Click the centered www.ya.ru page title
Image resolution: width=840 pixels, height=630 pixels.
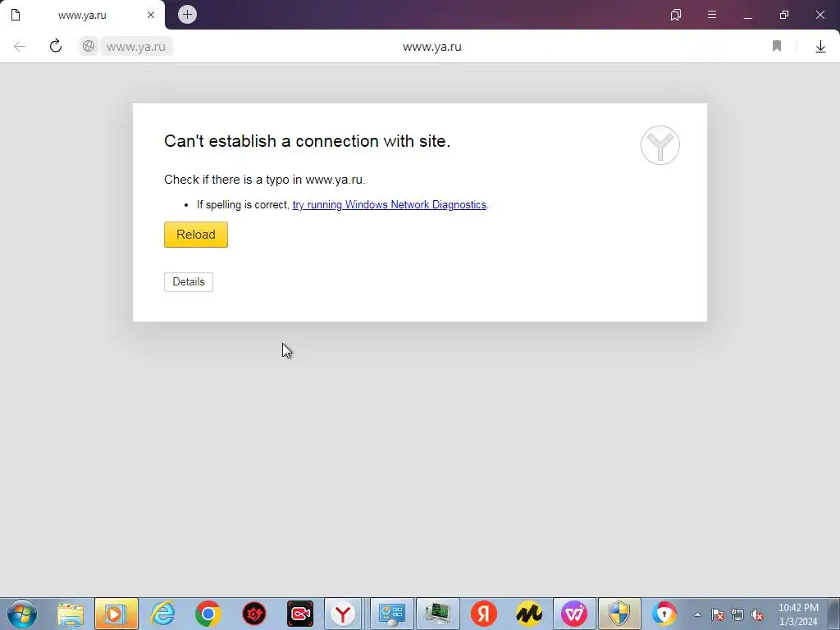431,47
